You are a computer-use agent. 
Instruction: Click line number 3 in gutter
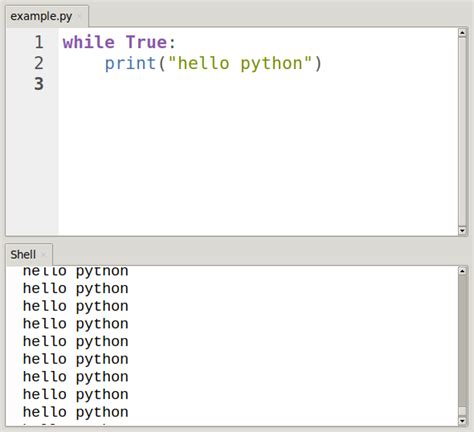point(39,84)
